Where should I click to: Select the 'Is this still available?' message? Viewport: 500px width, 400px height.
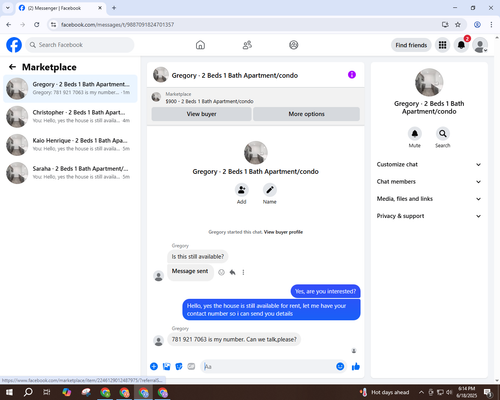[198, 257]
